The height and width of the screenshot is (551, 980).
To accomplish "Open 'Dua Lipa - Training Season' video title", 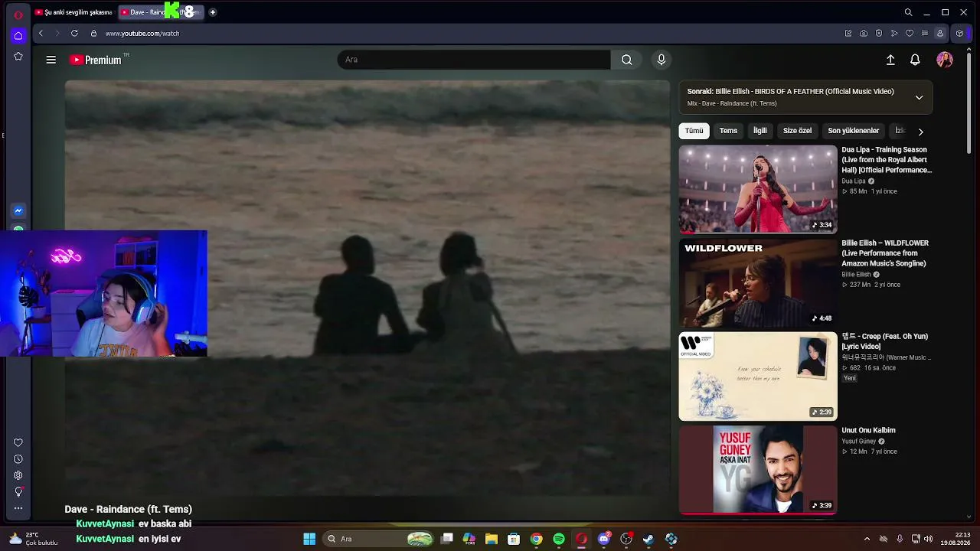I will click(x=887, y=160).
